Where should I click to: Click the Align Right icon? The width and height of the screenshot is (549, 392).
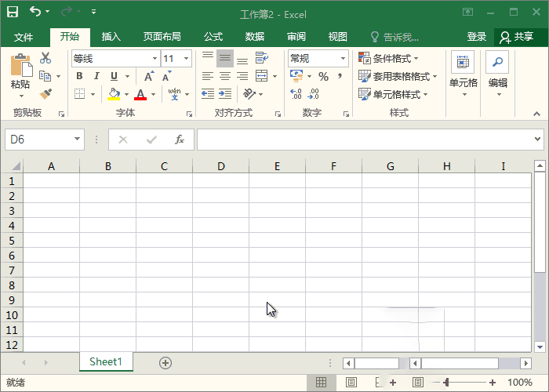pos(242,76)
